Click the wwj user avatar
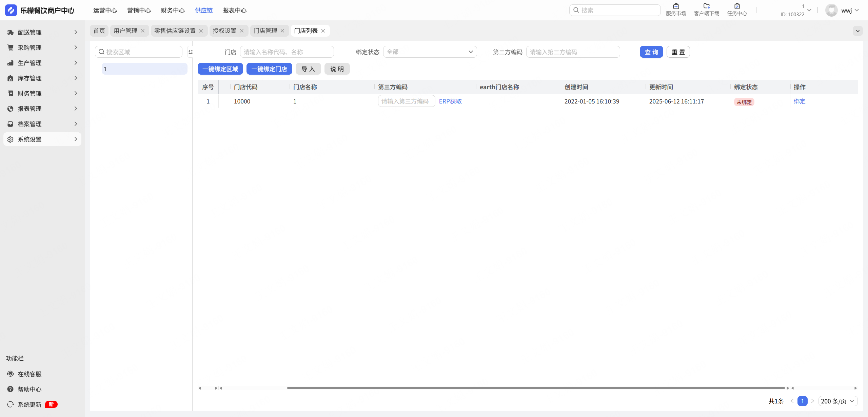The width and height of the screenshot is (868, 417). [831, 10]
